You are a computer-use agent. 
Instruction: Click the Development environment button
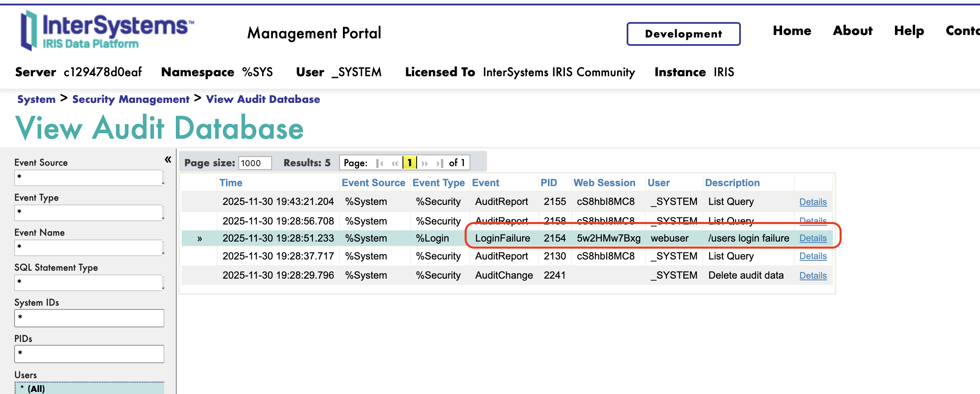point(683,34)
